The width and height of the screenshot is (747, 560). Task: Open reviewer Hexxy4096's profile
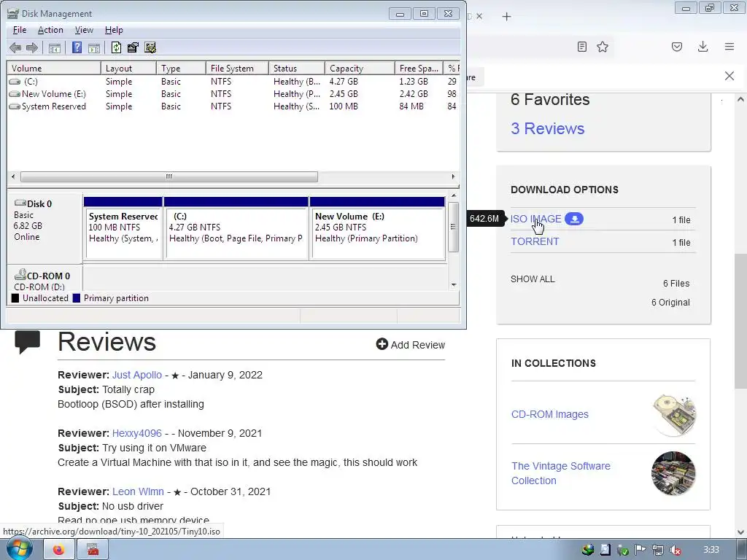[137, 433]
